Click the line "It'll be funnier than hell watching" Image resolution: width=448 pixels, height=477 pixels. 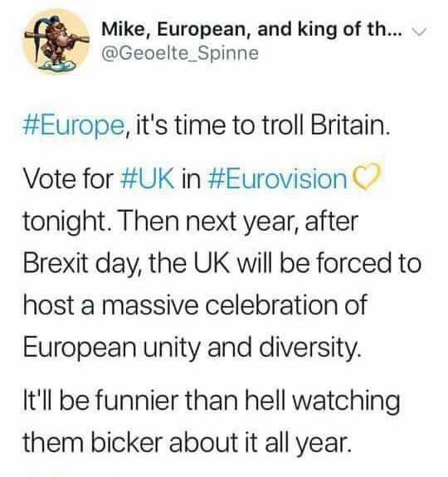(x=212, y=401)
